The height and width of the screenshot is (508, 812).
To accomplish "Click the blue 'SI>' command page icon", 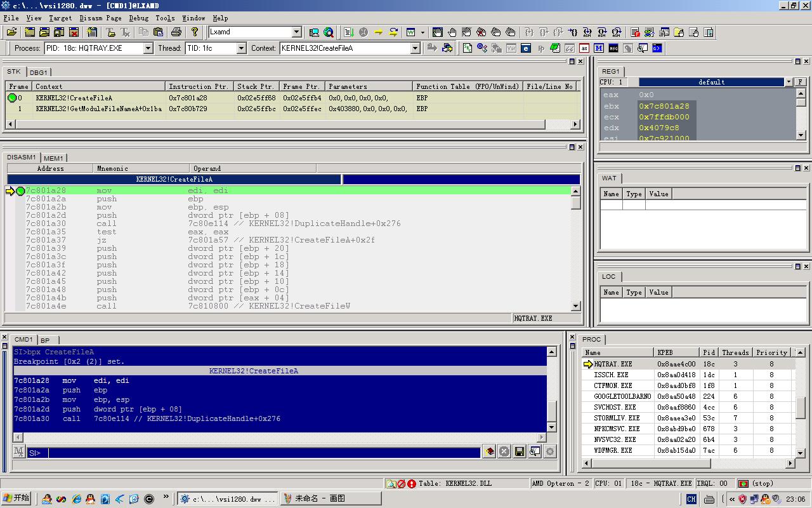I will pos(657,48).
